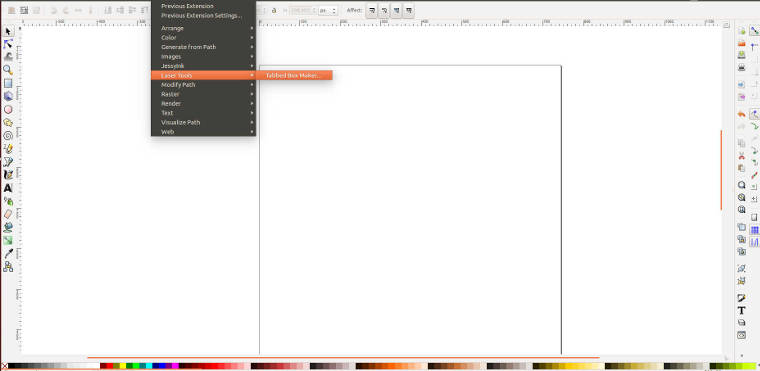Toggle Affect scale rounded corners button
Viewport: 760px width, 371px height.
click(x=384, y=10)
